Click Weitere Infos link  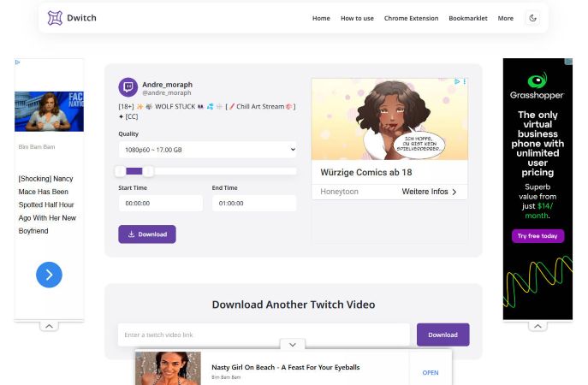429,192
